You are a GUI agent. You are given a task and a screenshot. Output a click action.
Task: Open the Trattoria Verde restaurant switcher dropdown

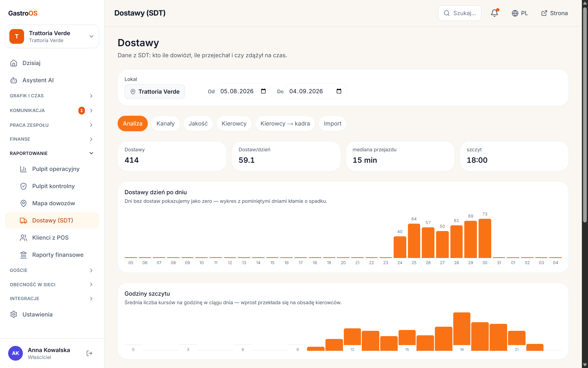[52, 37]
